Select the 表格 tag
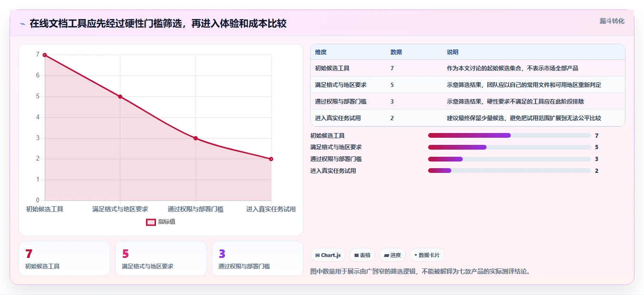The width and height of the screenshot is (644, 295). click(x=362, y=255)
